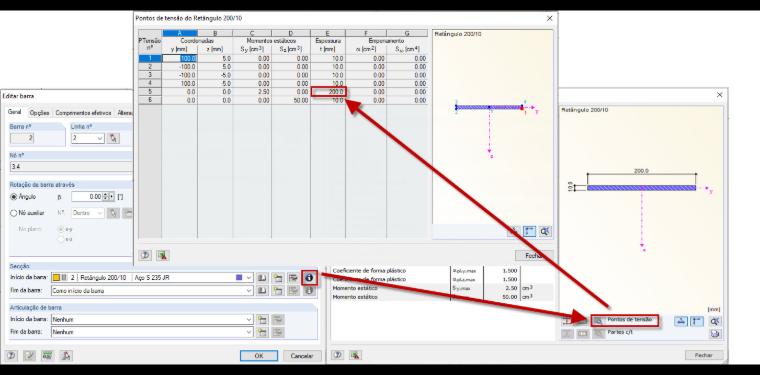This screenshot has height=375, width=760.
Task: Create new section icon in Fim da barra row
Action: point(277,291)
